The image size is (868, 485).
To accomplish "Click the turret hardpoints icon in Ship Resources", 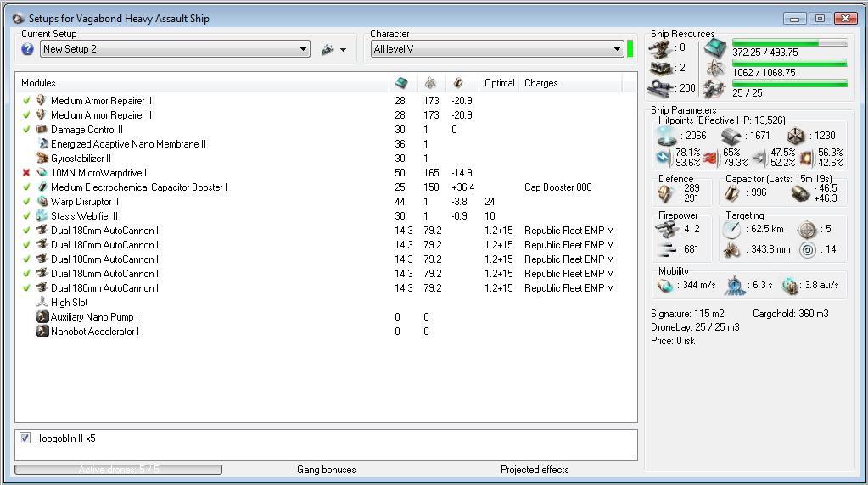I will click(660, 49).
